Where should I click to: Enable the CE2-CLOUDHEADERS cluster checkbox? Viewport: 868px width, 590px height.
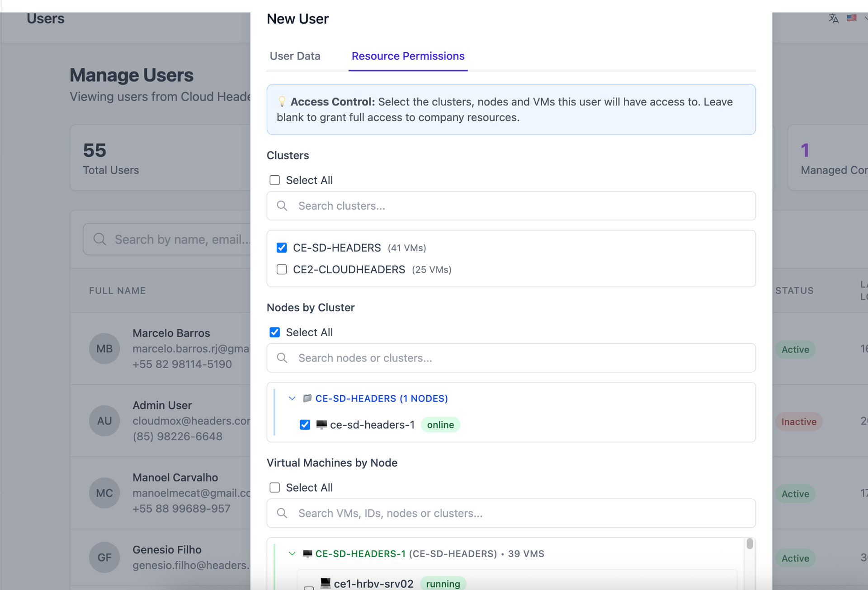(x=282, y=270)
